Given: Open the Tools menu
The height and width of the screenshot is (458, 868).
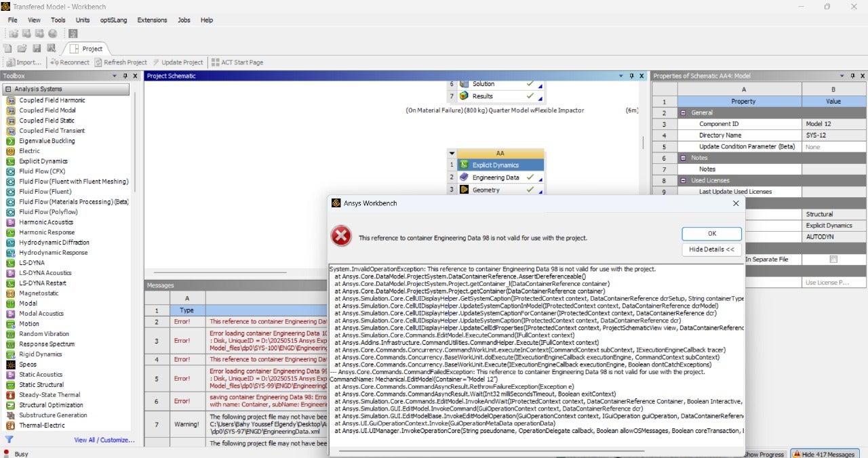Looking at the screenshot, I should click(x=58, y=20).
